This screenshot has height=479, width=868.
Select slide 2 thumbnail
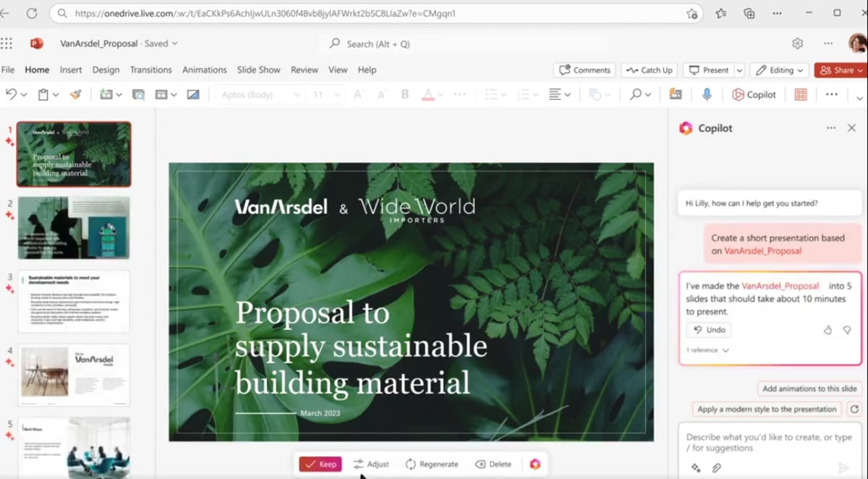74,227
